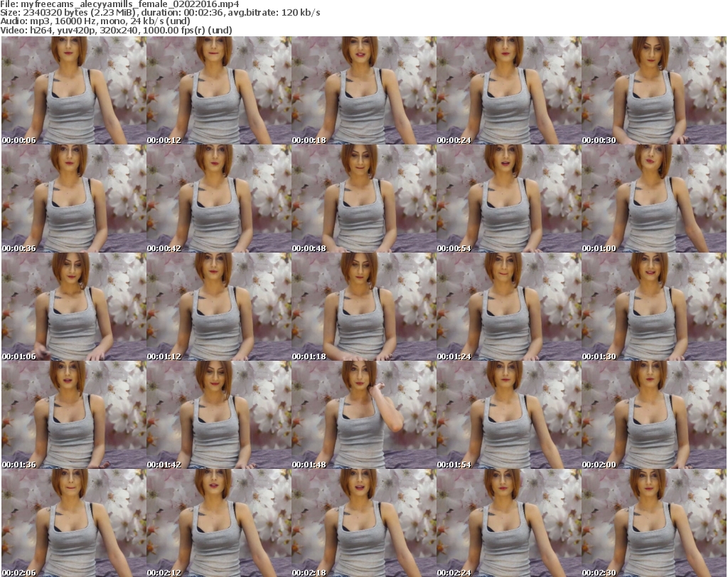View the frame stamped 00:02:24
The width and height of the screenshot is (728, 577).
click(x=509, y=523)
